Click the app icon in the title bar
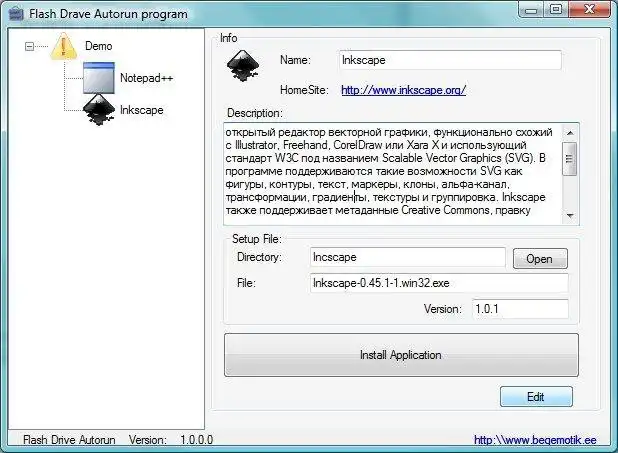Image resolution: width=618 pixels, height=453 pixels. click(x=16, y=14)
